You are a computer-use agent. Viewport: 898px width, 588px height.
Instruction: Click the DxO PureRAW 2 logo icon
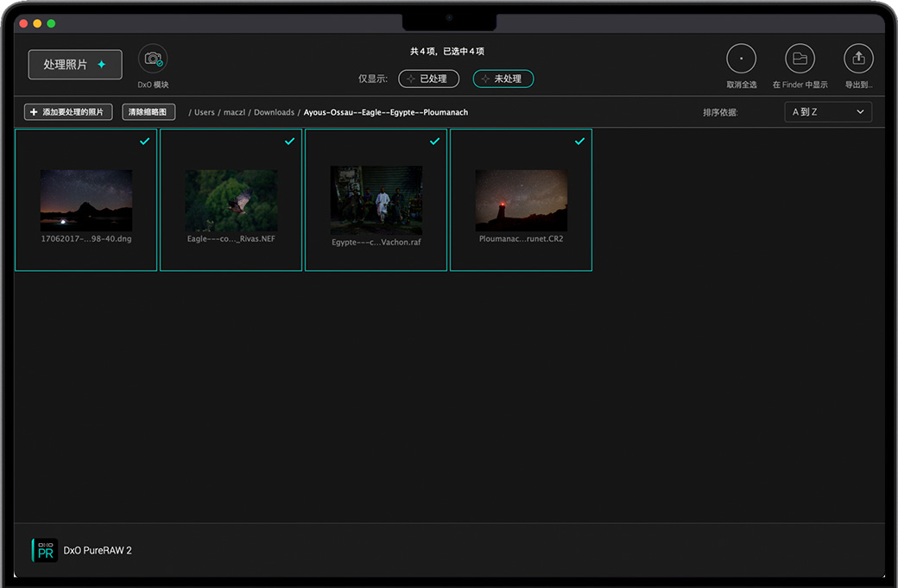(x=45, y=550)
